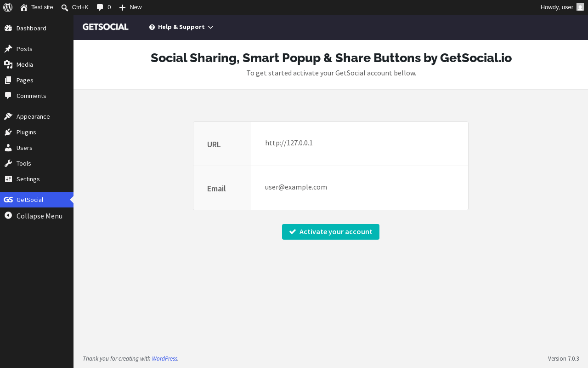
Task: Click the Collapse Menu arrow icon
Action: pos(8,215)
